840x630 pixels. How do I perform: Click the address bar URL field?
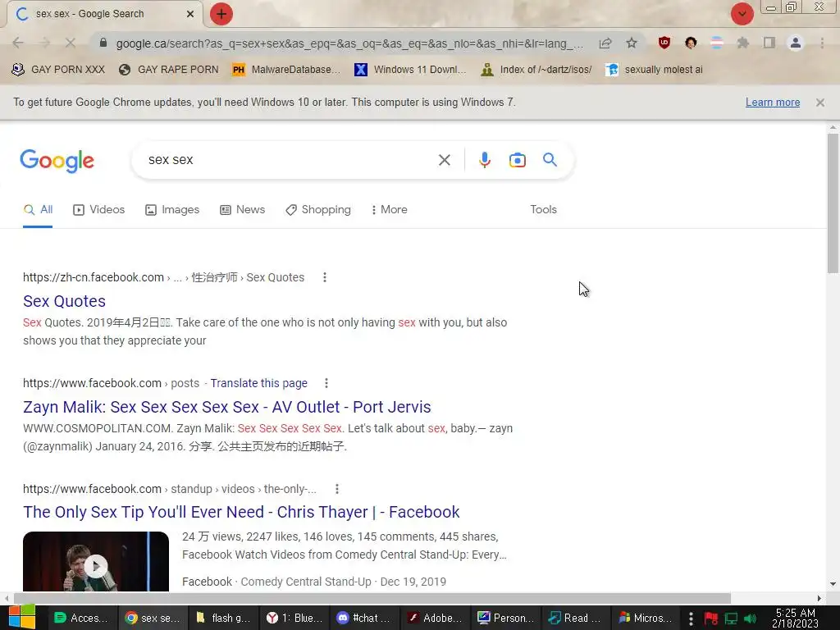(x=349, y=43)
